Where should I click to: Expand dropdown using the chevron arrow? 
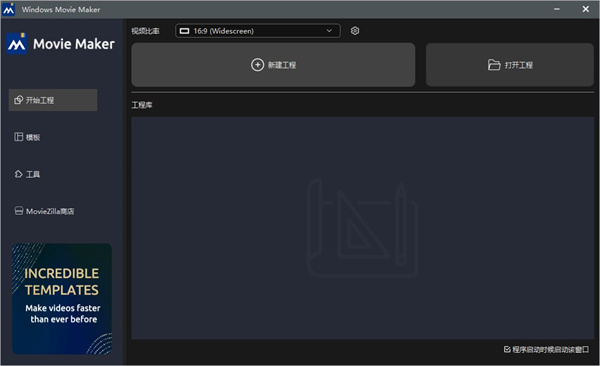329,31
